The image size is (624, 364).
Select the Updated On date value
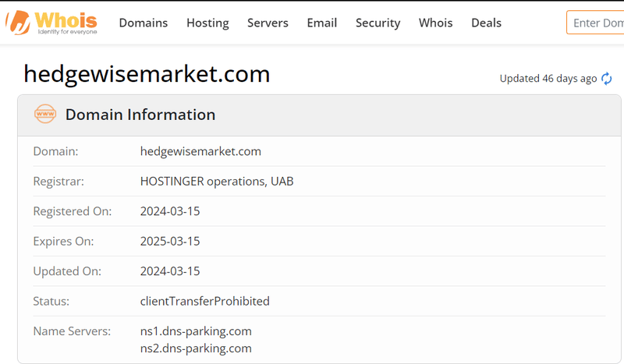click(x=170, y=271)
